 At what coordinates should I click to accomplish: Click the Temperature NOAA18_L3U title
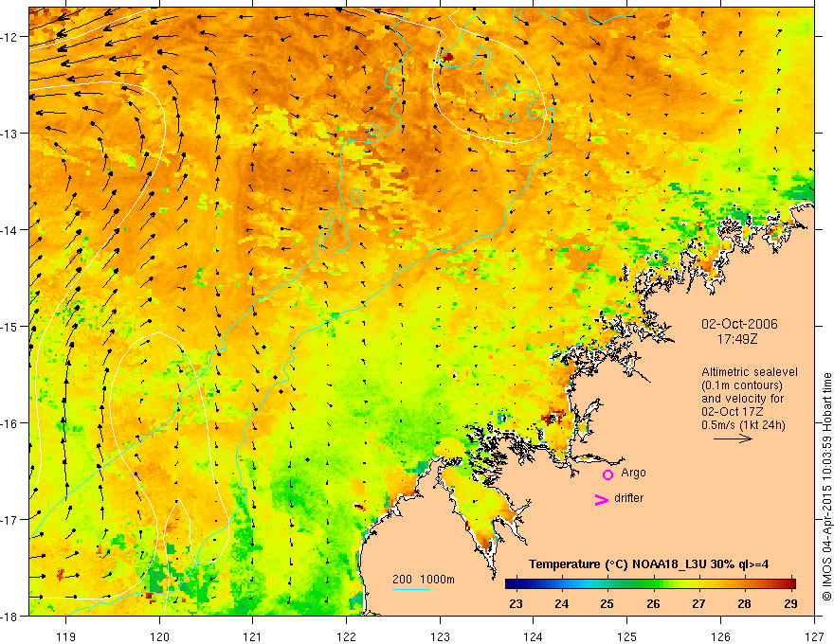pos(648,564)
